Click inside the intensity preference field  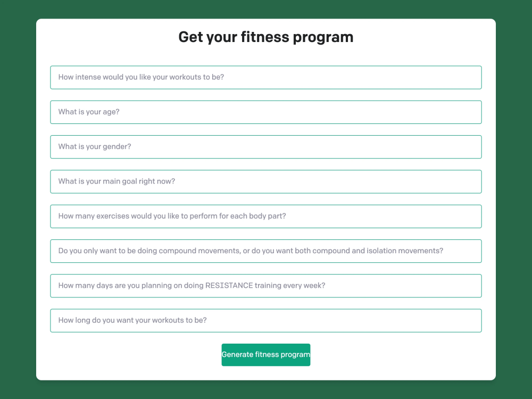pos(266,77)
